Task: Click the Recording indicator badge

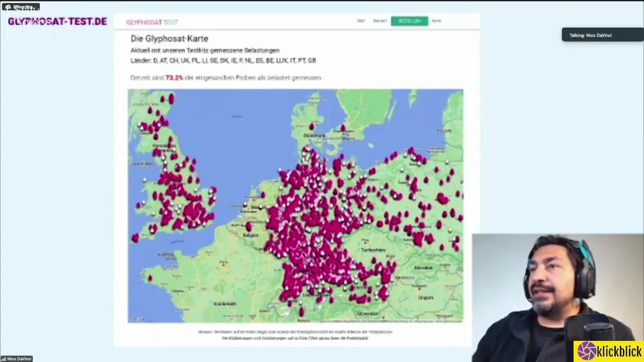Action: point(20,7)
